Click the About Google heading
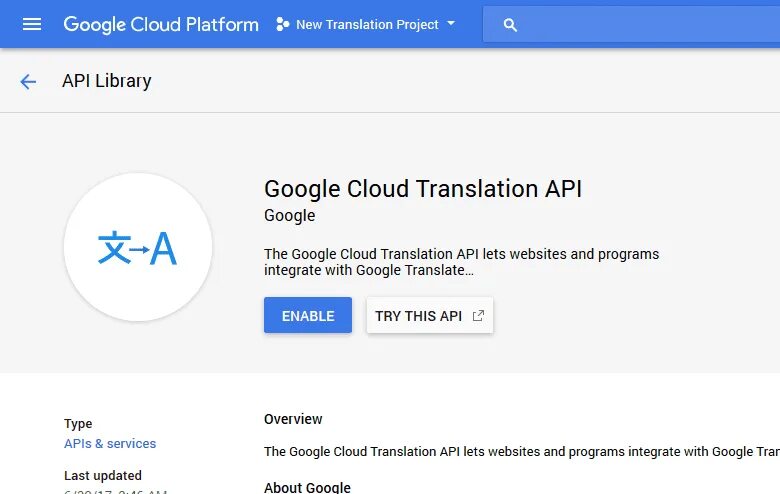Image resolution: width=780 pixels, height=494 pixels. click(x=307, y=488)
